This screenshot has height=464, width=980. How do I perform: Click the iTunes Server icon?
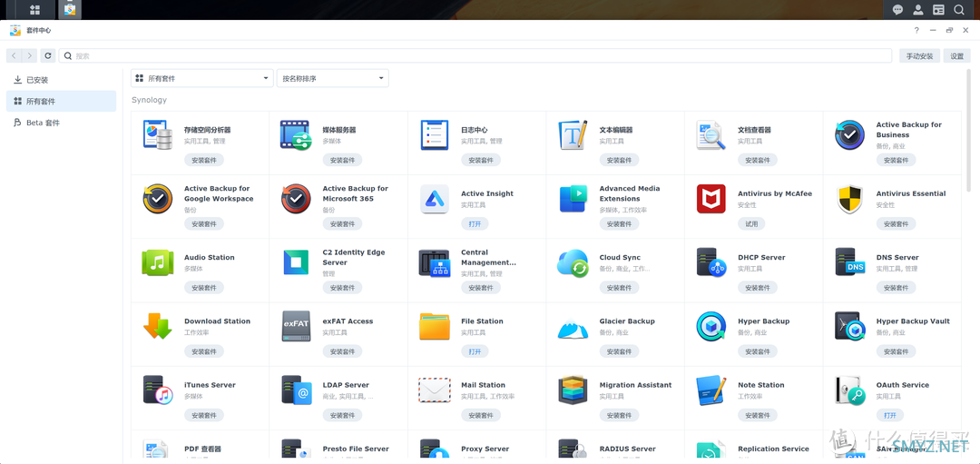click(158, 390)
